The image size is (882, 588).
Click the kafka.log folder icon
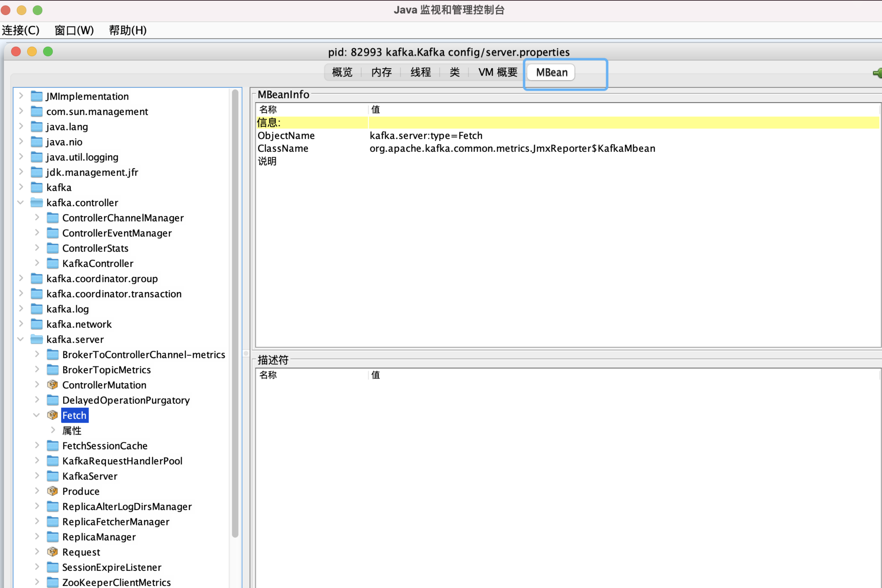coord(36,309)
